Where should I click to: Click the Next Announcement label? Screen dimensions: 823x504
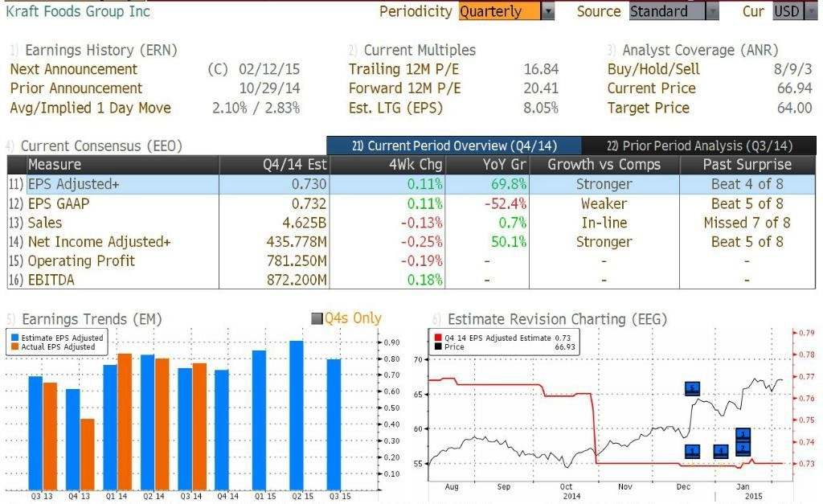(73, 69)
